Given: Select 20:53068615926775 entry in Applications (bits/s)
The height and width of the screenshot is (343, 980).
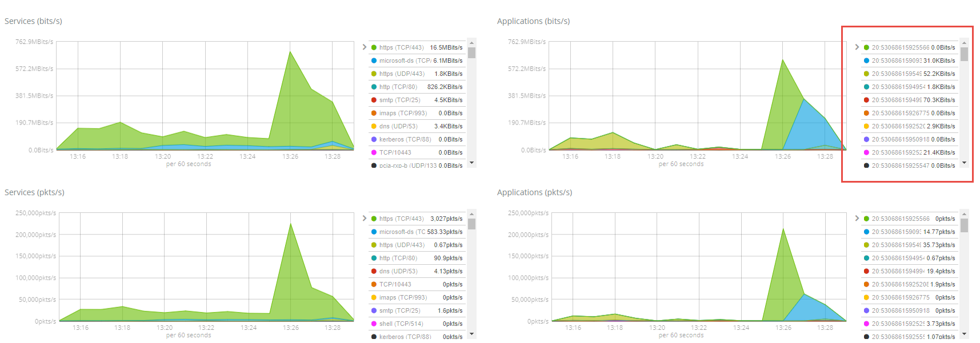Looking at the screenshot, I should coord(910,113).
